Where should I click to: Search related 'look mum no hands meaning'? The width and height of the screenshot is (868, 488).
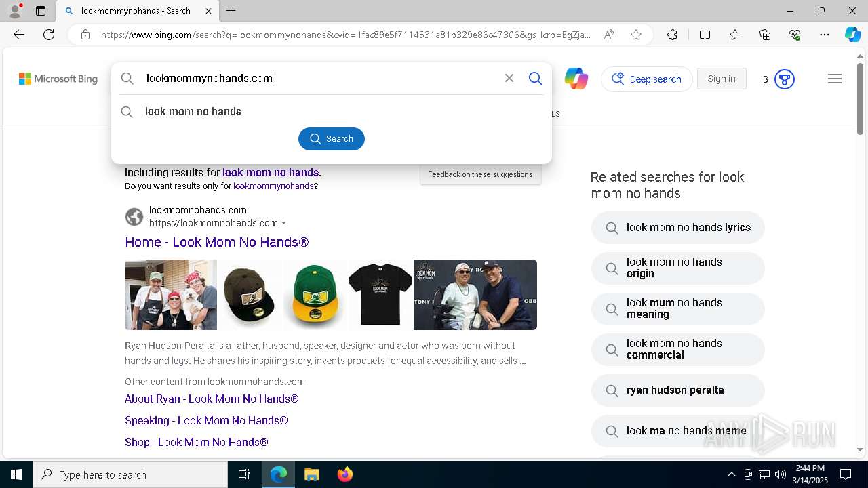tap(678, 308)
